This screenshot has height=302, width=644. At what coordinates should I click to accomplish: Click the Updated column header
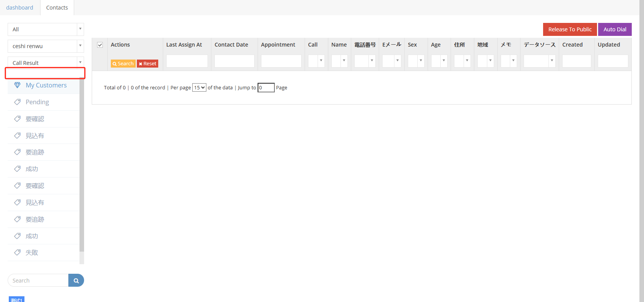(x=609, y=45)
